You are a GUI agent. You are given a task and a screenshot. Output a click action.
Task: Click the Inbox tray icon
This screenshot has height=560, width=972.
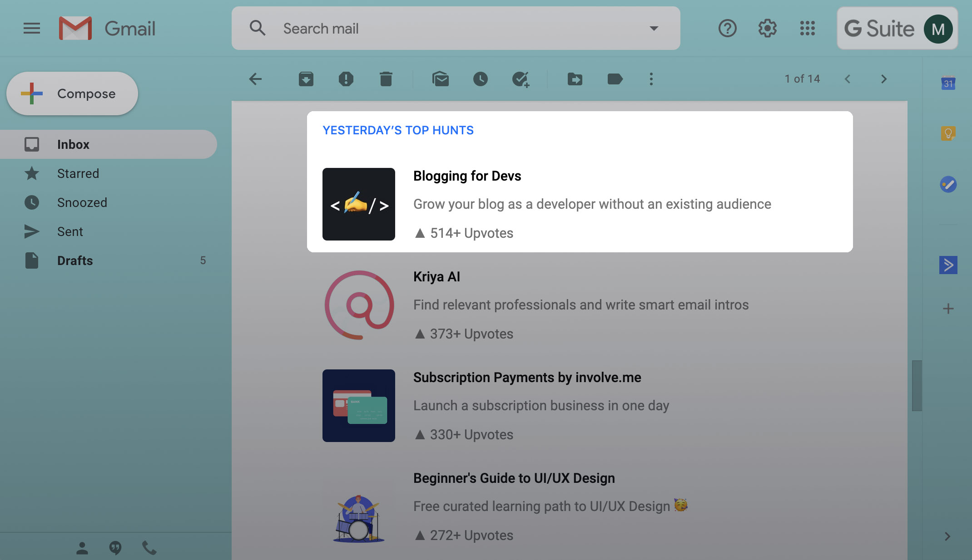pyautogui.click(x=32, y=144)
